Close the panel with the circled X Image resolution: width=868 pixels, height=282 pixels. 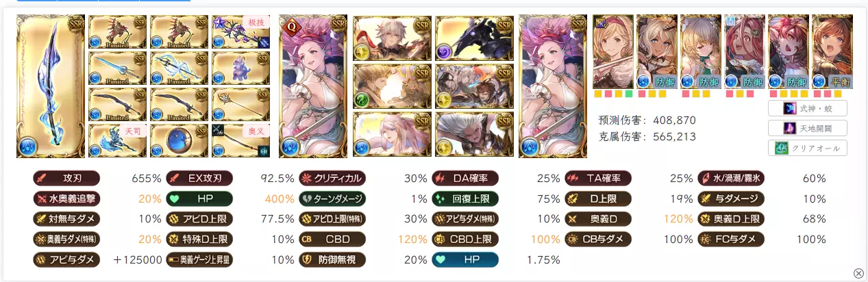tap(858, 273)
